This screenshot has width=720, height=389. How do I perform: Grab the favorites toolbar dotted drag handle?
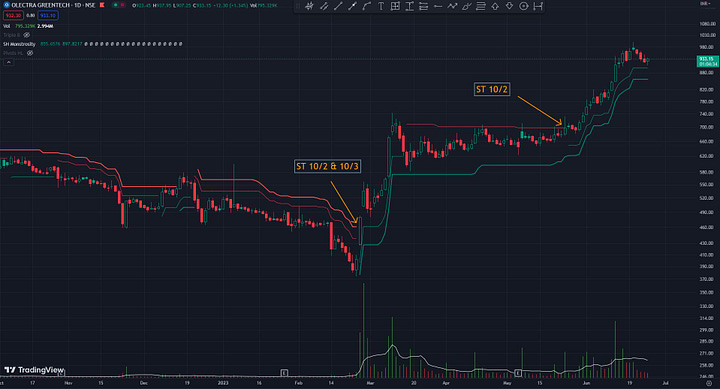298,6
